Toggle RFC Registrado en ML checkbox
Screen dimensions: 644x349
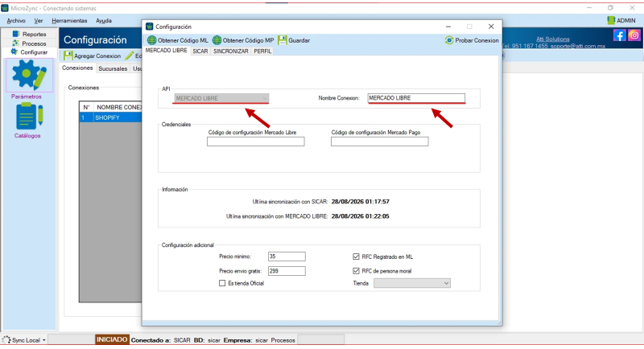[356, 257]
